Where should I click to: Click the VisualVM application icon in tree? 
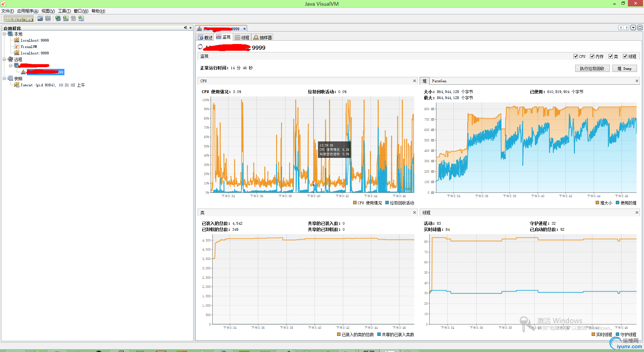pos(17,46)
